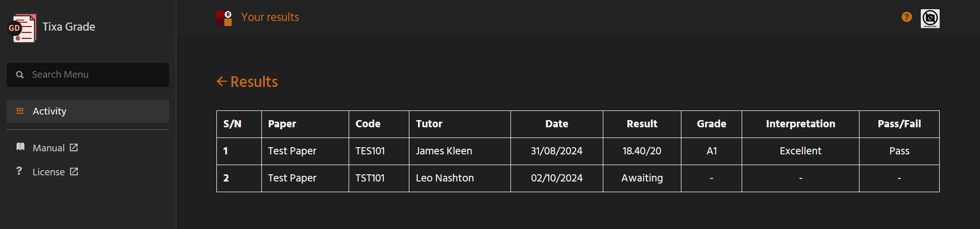This screenshot has width=980, height=229.
Task: Open the profile avatar at top right
Action: click(x=930, y=18)
